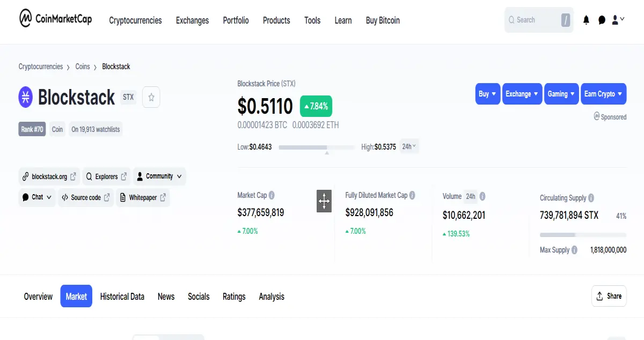Open the Exchange dropdown
Image resolution: width=644 pixels, height=340 pixels.
tap(522, 94)
